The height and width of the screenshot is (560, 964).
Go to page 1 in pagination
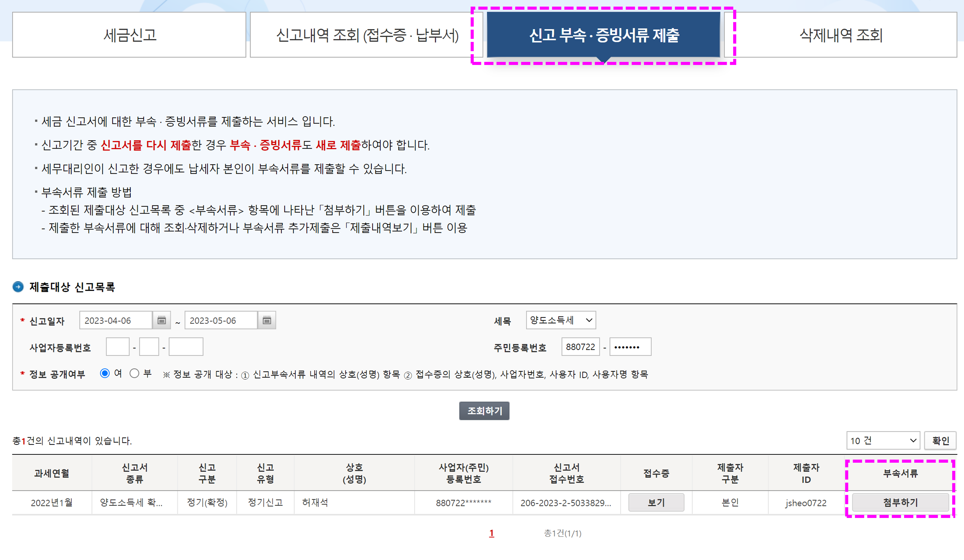pyautogui.click(x=491, y=533)
